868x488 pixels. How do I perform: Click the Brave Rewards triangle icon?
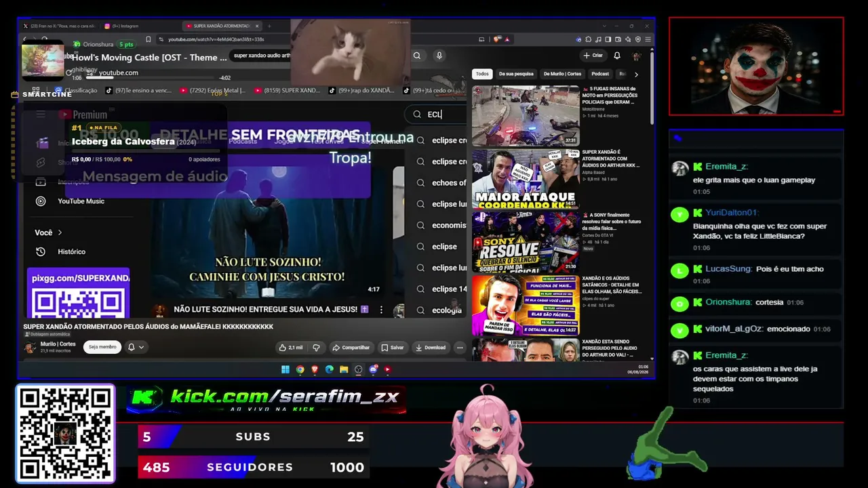(507, 39)
